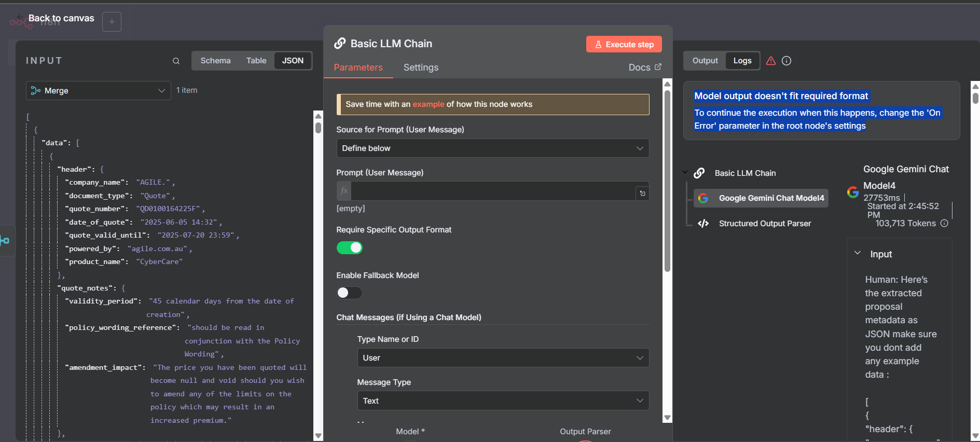Screen dimensions: 980x442
Task: Click the warning triangle icon beside Logs
Action: coord(771,61)
